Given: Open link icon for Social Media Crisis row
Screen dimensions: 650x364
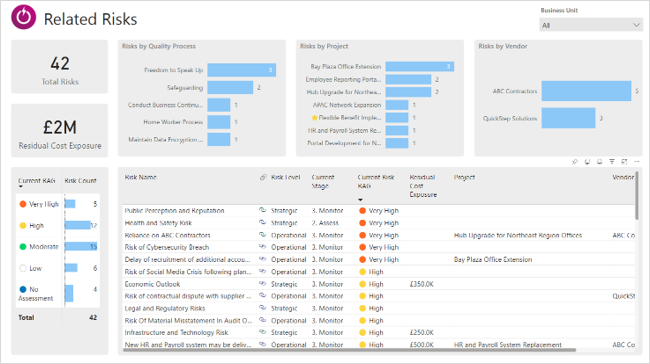Looking at the screenshot, I should tap(262, 272).
